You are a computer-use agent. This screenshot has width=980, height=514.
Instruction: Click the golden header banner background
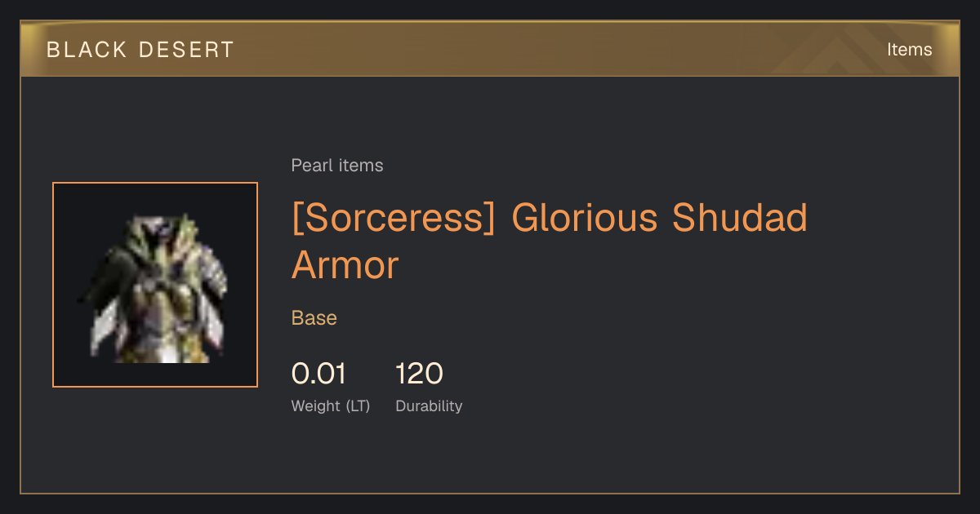point(490,50)
